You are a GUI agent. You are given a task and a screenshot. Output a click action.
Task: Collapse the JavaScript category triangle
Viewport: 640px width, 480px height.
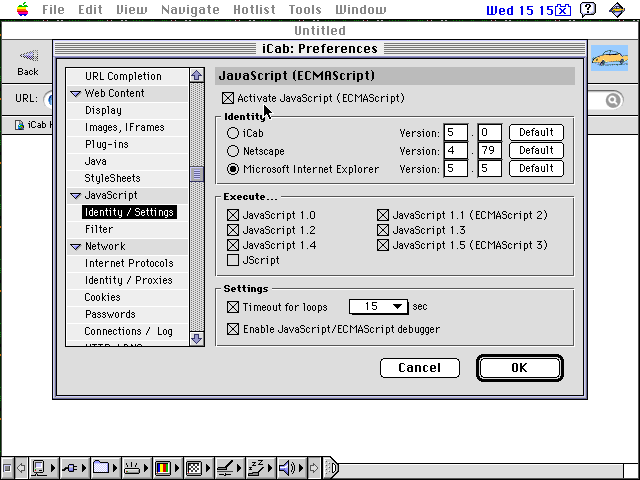click(x=76, y=196)
